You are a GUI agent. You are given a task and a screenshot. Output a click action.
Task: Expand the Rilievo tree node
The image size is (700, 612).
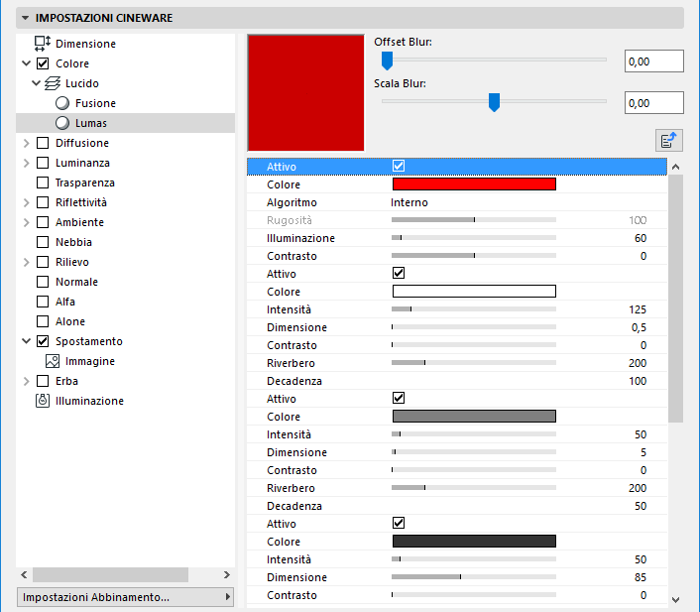pos(27,262)
